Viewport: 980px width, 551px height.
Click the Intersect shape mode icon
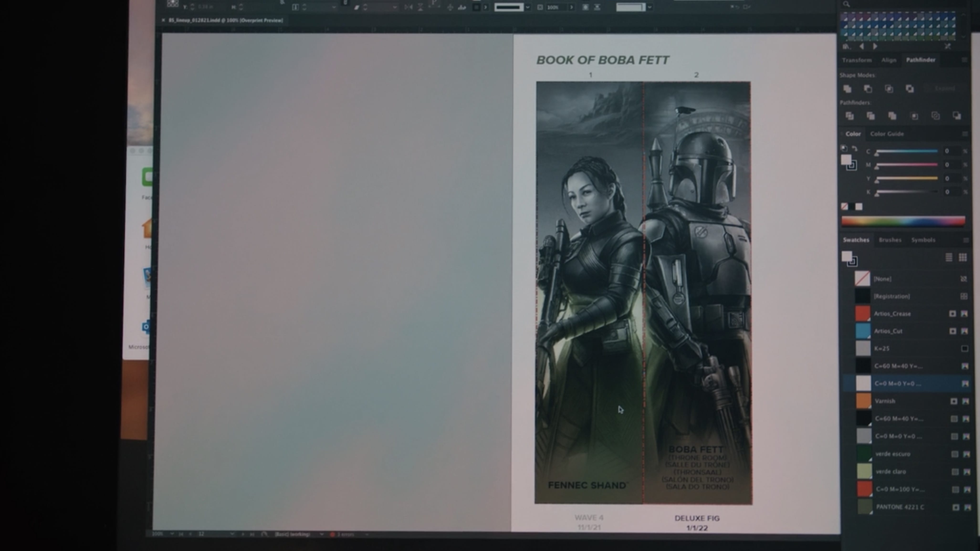click(x=889, y=88)
